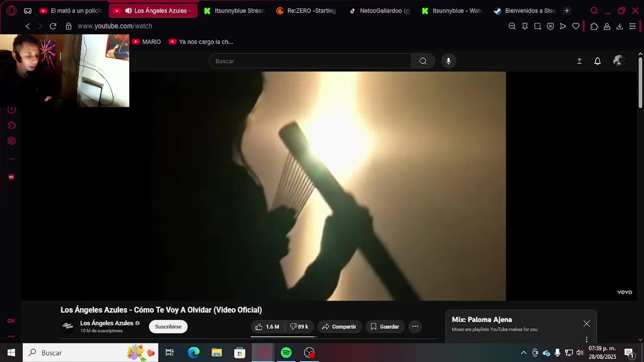This screenshot has width=644, height=362.
Task: Switch to the NetooGallardoo TikTok tab
Action: [379, 11]
